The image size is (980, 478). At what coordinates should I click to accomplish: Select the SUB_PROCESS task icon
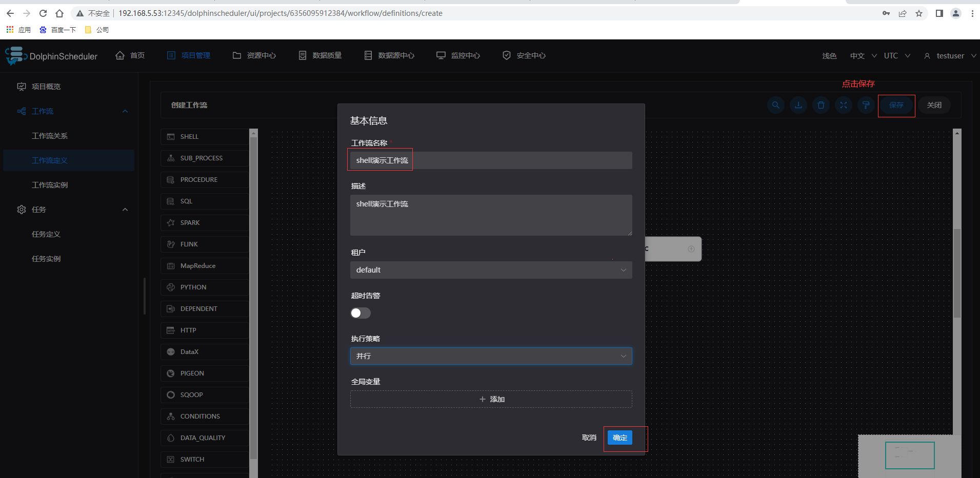[x=171, y=158]
